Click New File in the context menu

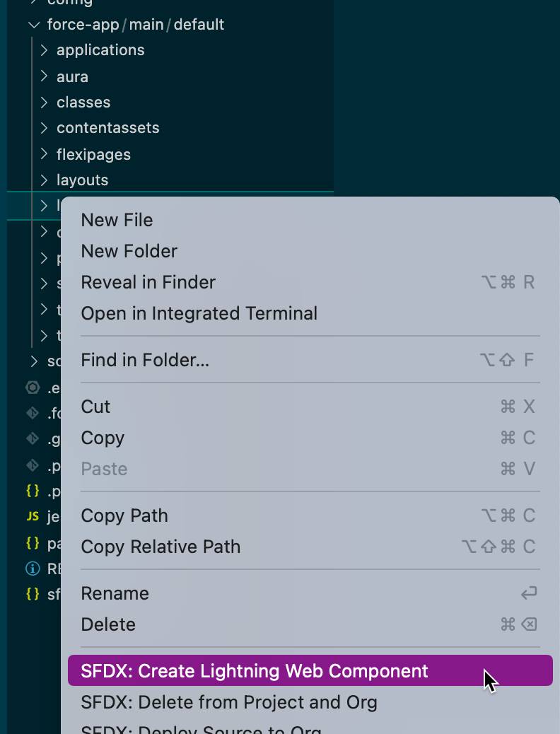117,220
